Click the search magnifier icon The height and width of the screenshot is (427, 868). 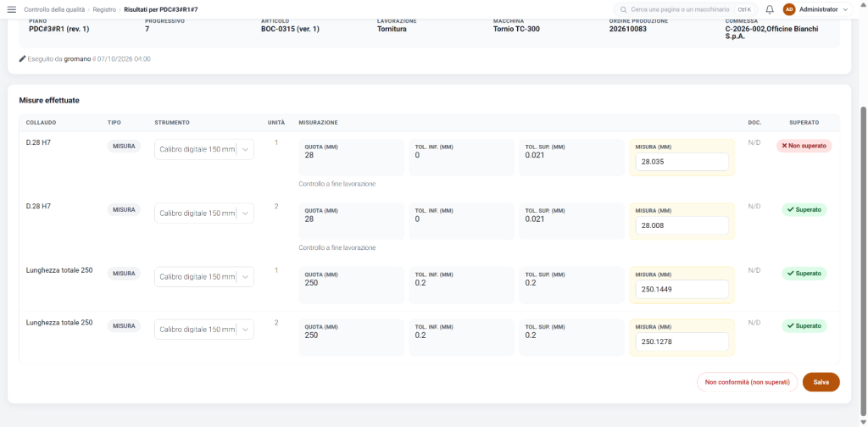(x=623, y=10)
